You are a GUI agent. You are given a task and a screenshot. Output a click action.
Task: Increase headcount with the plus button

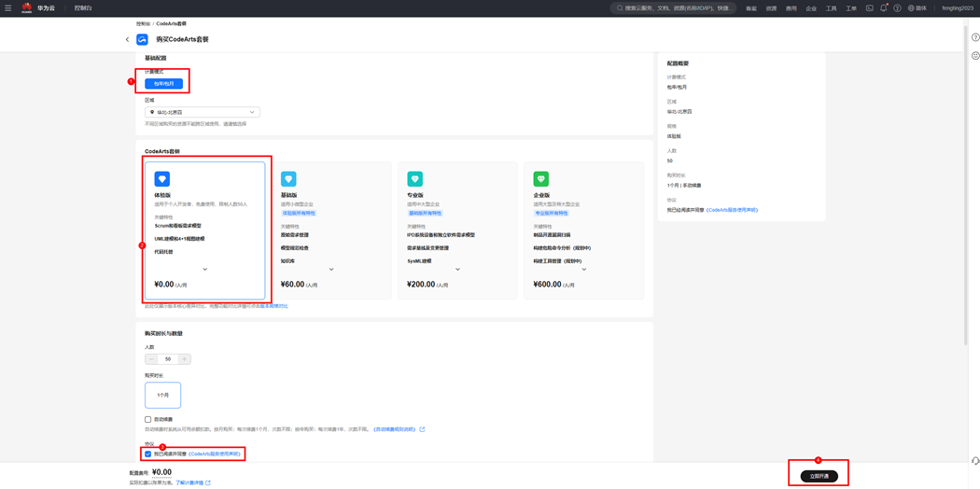tap(185, 359)
